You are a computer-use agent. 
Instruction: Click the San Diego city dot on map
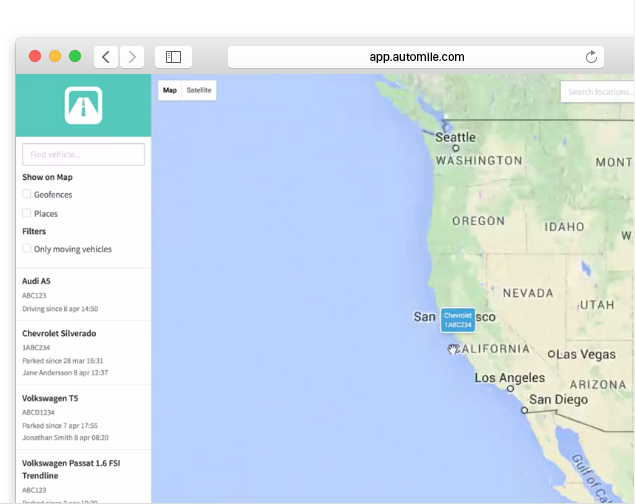(x=524, y=409)
